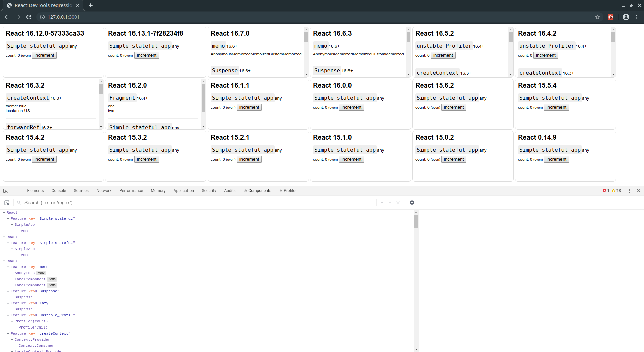Go to previous search result
644x352 pixels.
click(382, 203)
